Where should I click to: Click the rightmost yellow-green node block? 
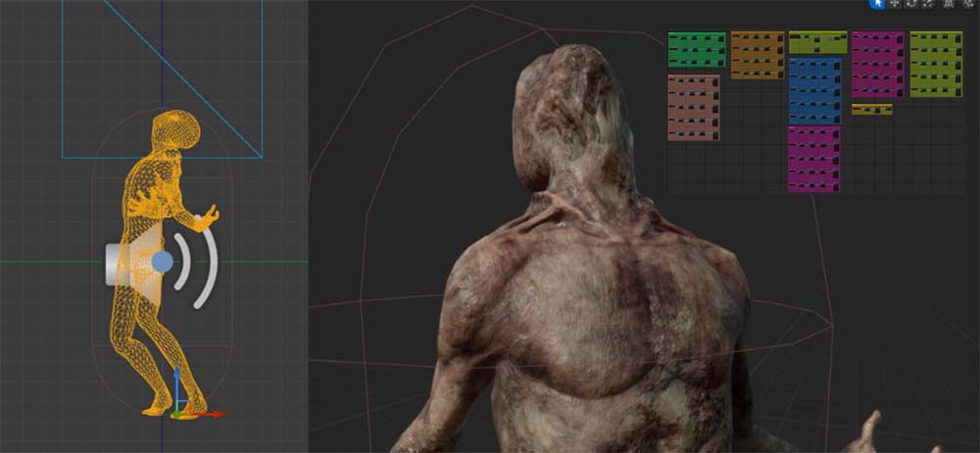tap(936, 64)
